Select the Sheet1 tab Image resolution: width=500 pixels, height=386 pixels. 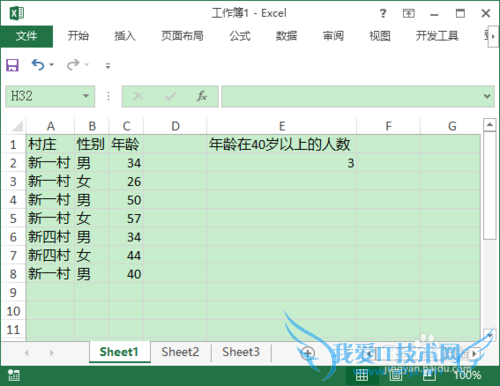click(x=119, y=352)
